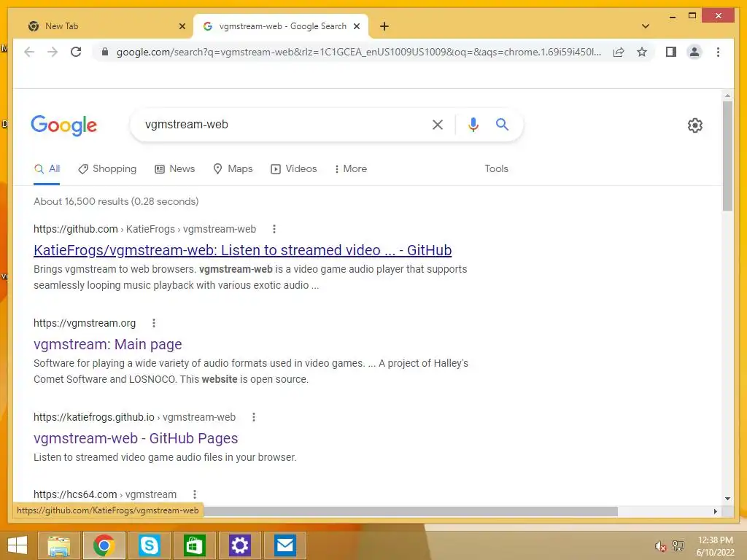This screenshot has height=560, width=747.
Task: Click the https://hcs64.com result URL
Action: 105,494
